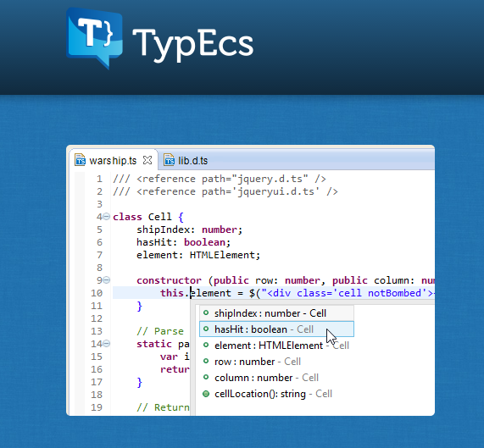This screenshot has width=484, height=448.
Task: Click the constructor keyword on line 9
Action: (169, 280)
